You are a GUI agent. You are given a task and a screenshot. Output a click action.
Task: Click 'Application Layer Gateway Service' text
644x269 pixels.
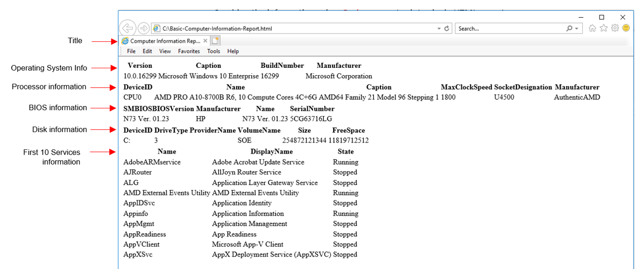(265, 183)
